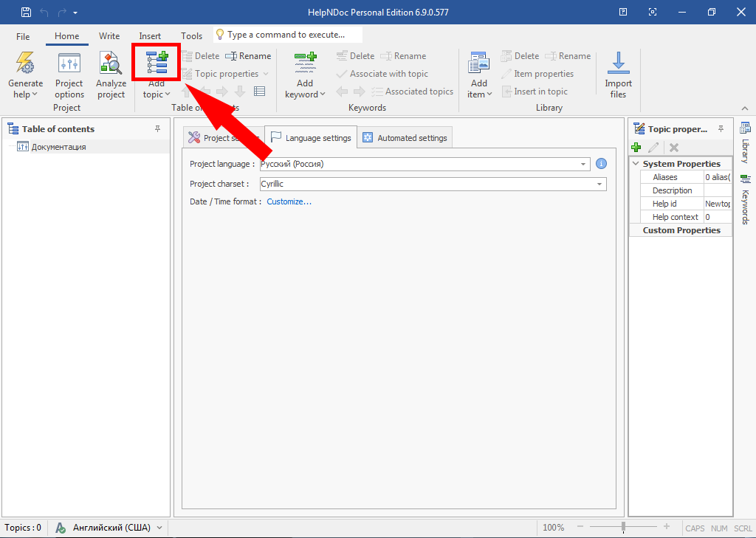Open the Library side panel tab

click(745, 142)
